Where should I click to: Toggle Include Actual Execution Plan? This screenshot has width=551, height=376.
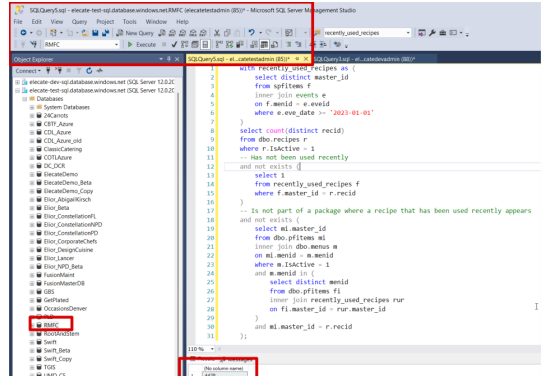pos(219,44)
